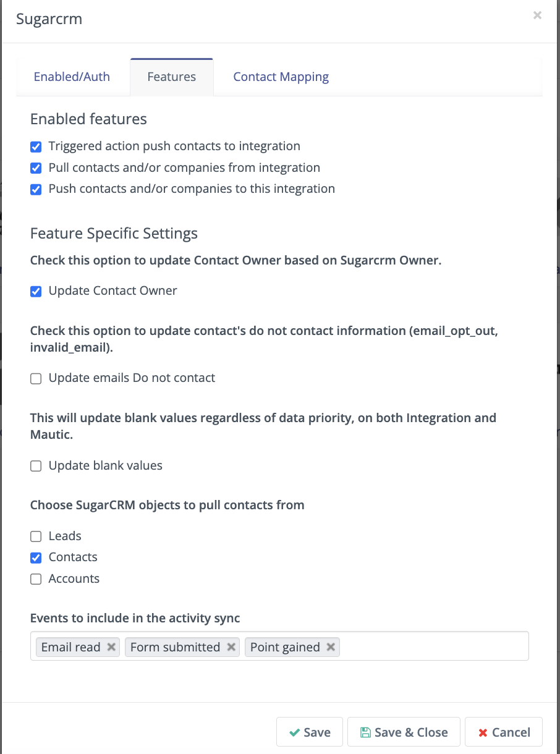Uncheck pull contacts and/or companies from integration
560x754 pixels.
click(35, 168)
